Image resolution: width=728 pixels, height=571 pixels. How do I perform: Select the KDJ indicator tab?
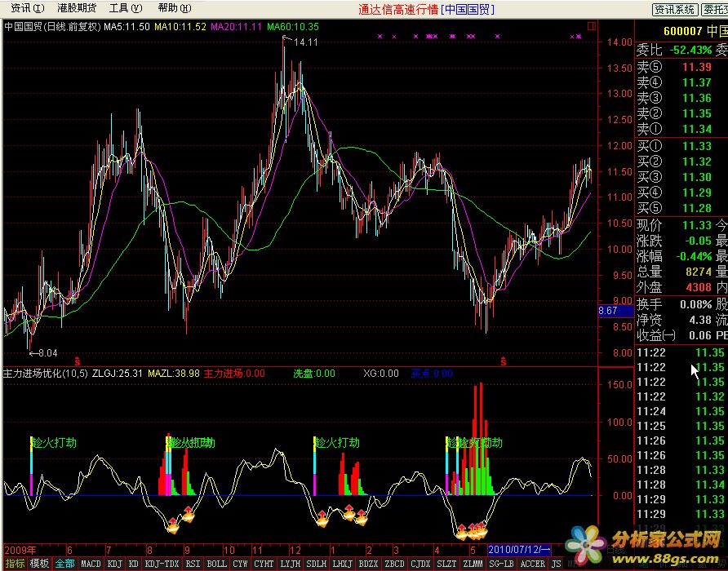(115, 564)
